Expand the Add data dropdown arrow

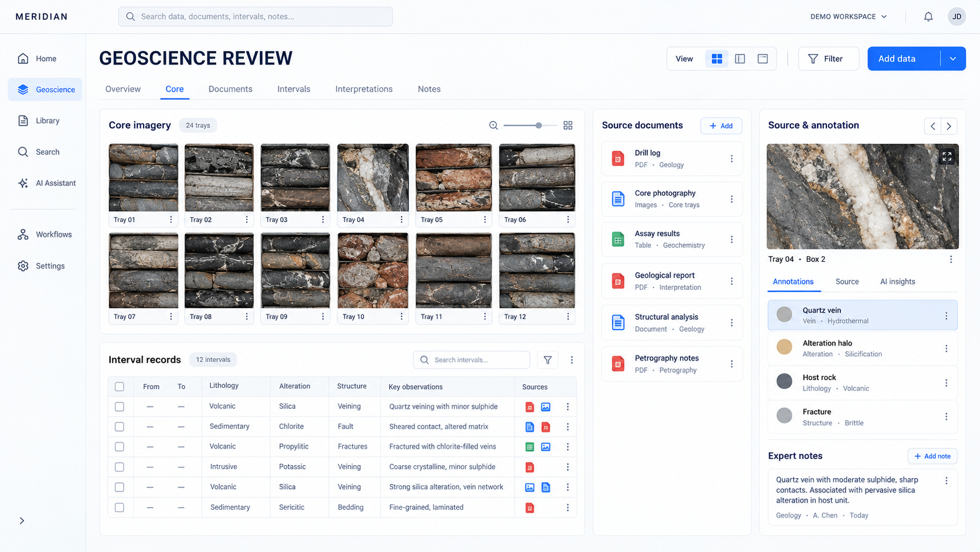[x=953, y=59]
